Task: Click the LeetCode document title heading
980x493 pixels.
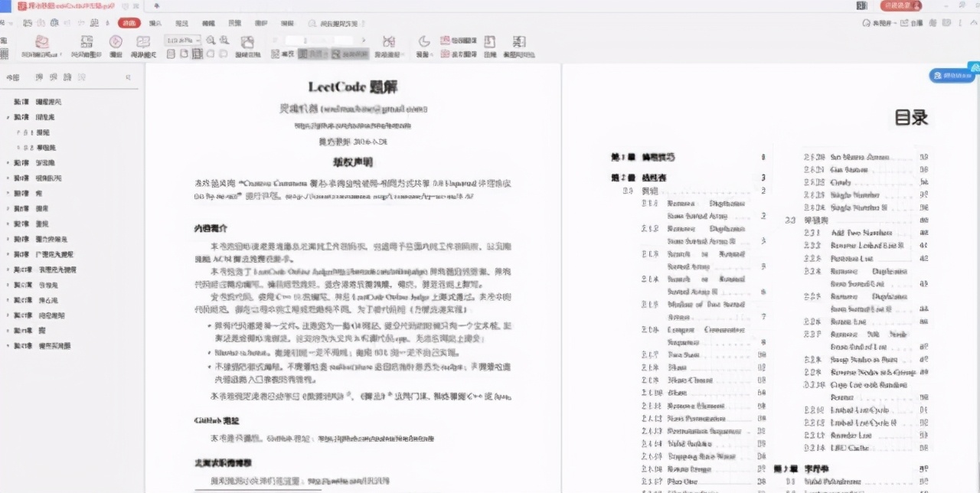Action: pyautogui.click(x=353, y=87)
